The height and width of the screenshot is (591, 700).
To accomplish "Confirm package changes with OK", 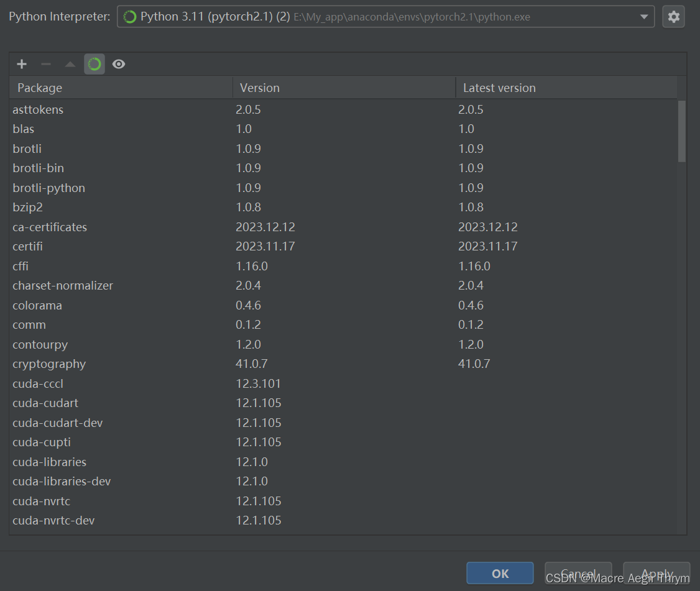I will [500, 573].
